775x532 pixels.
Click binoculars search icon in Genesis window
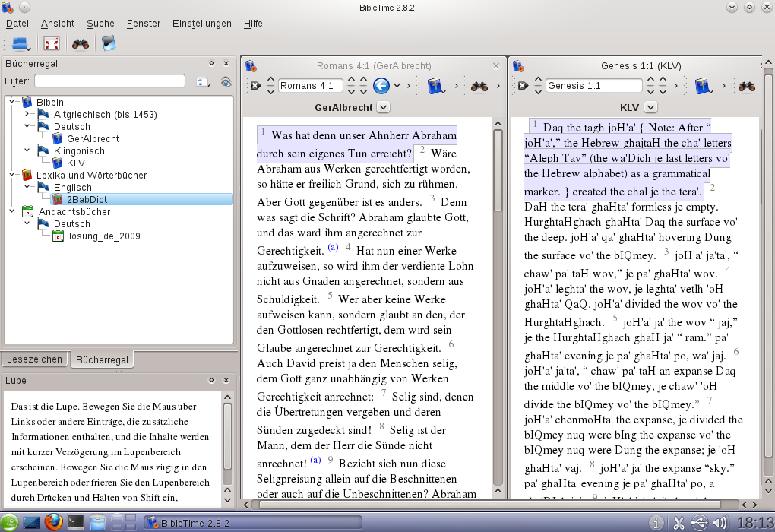point(746,86)
